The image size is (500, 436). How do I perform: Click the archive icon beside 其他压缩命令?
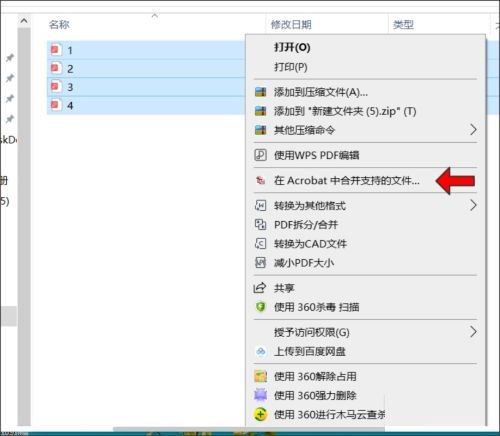[260, 130]
